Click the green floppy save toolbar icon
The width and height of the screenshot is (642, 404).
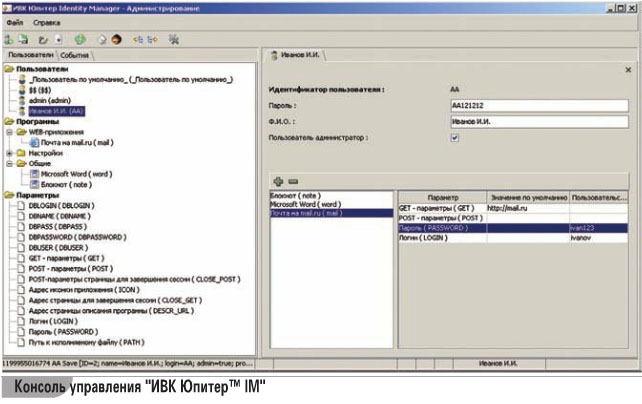point(24,39)
